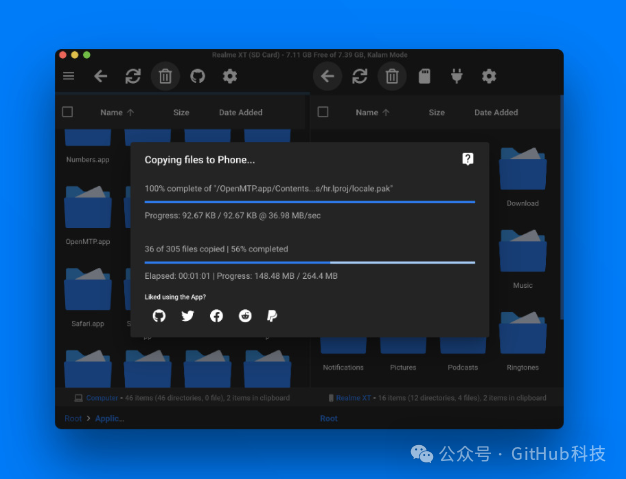This screenshot has width=626, height=479.
Task: Select the Pictures folder on phone
Action: pyautogui.click(x=403, y=354)
